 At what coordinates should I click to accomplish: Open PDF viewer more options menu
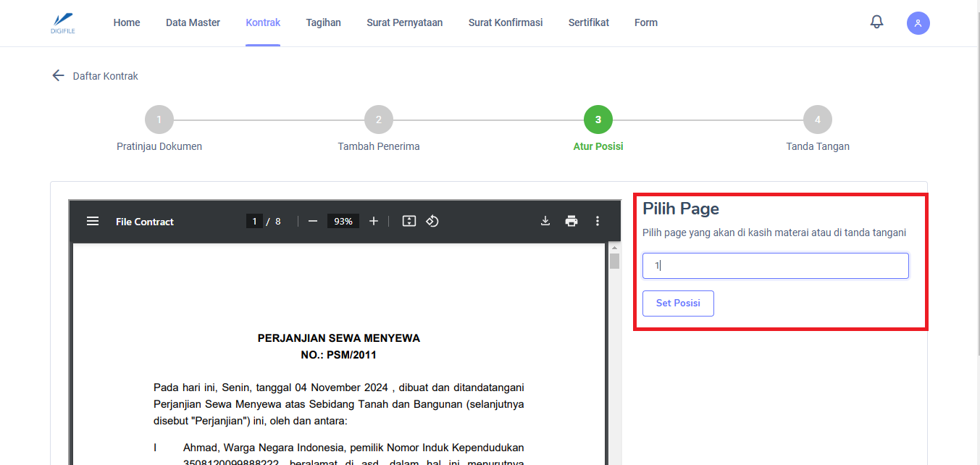(x=598, y=222)
